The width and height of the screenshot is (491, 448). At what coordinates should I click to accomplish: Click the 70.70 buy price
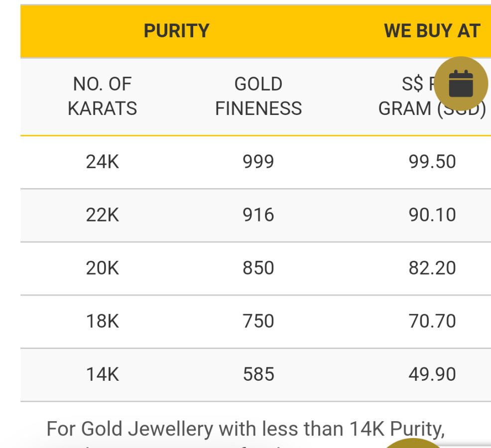[432, 321]
